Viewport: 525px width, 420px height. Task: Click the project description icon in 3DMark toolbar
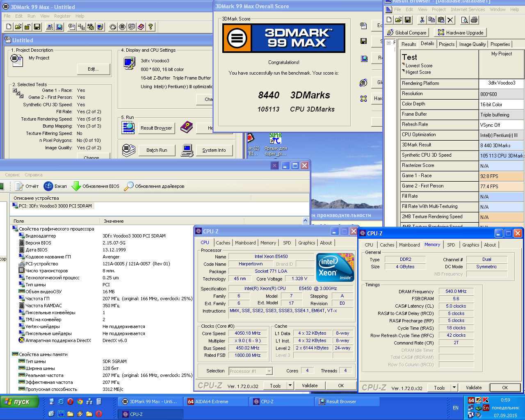pyautogui.click(x=72, y=27)
